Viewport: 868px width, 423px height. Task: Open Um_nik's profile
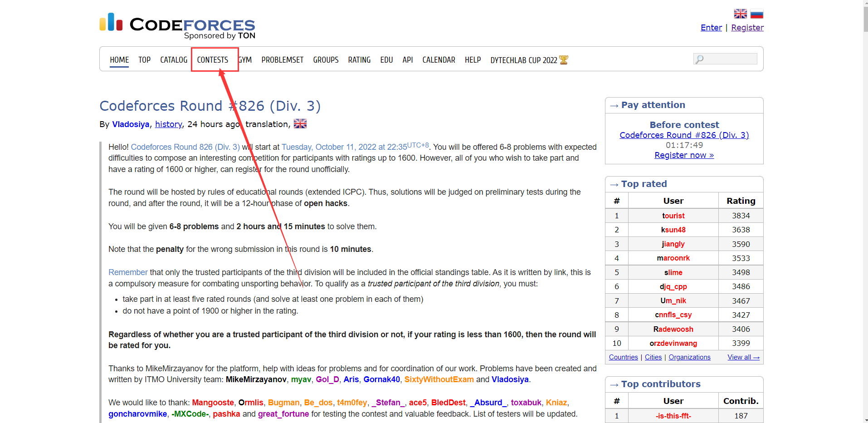(x=673, y=300)
